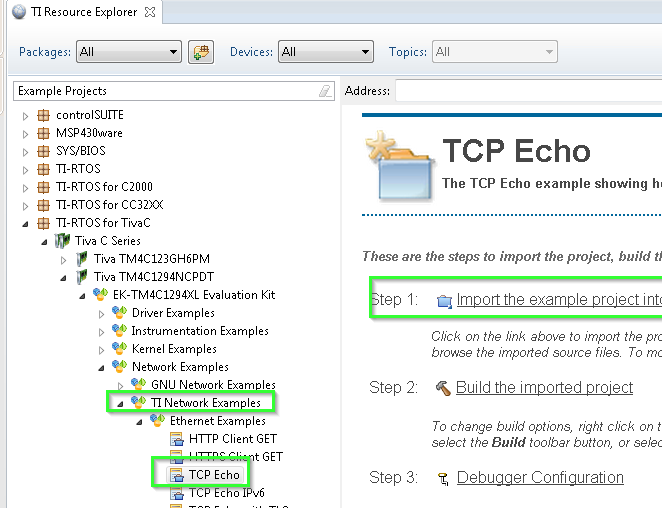The image size is (662, 508).
Task: Select the Ethernet Examples tree label
Action: point(218,421)
